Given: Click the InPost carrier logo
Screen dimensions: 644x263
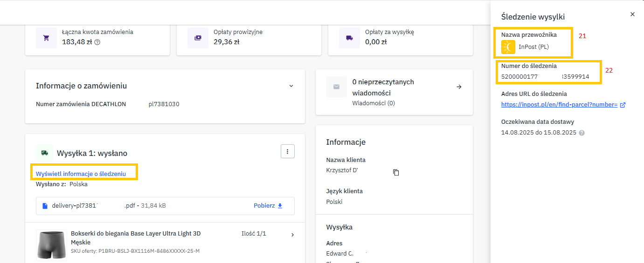Looking at the screenshot, I should click(508, 47).
